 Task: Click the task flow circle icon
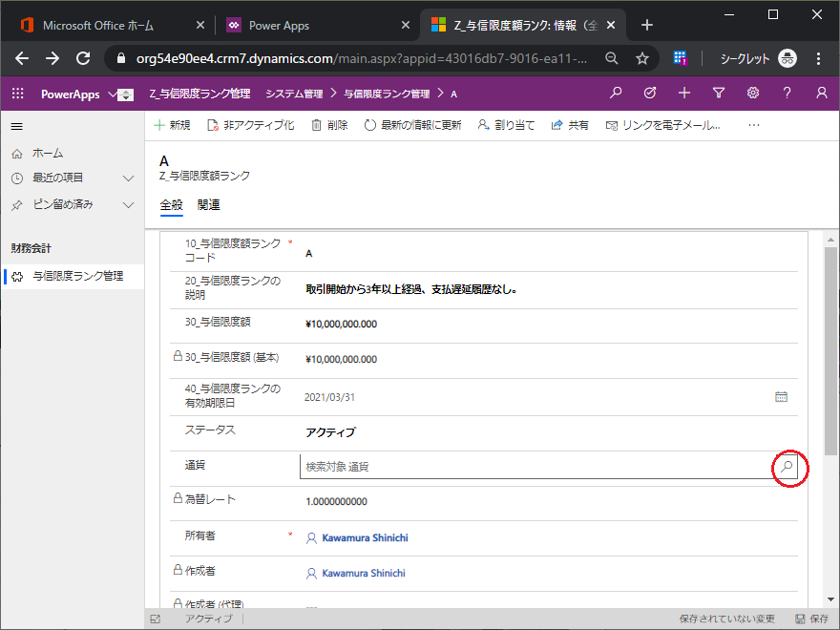pyautogui.click(x=650, y=94)
